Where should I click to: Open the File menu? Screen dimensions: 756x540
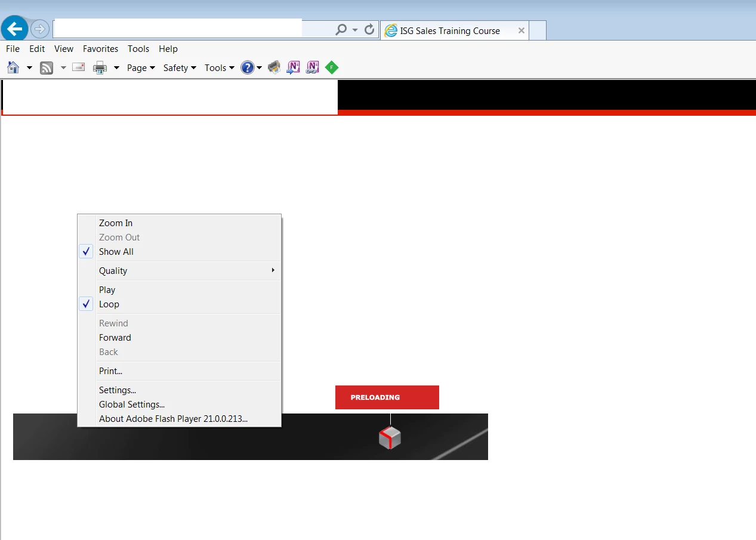coord(13,49)
